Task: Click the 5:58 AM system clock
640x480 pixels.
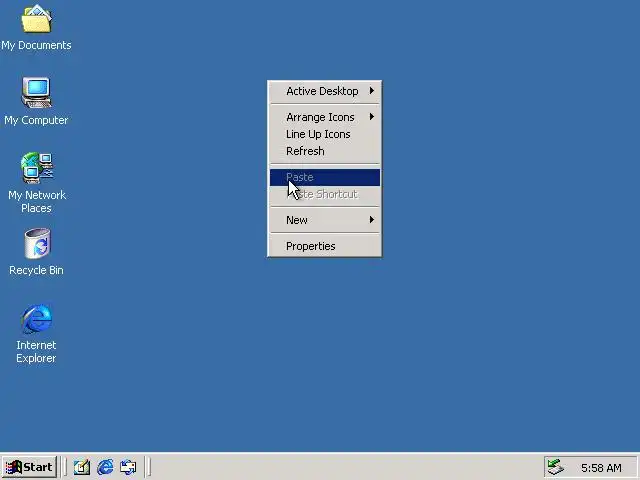Action: pyautogui.click(x=601, y=467)
